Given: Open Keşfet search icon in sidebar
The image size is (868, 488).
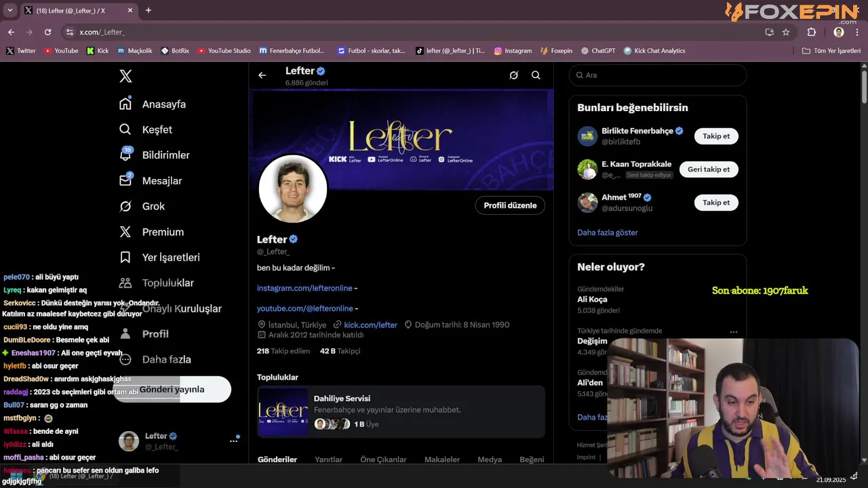Looking at the screenshot, I should pos(125,129).
